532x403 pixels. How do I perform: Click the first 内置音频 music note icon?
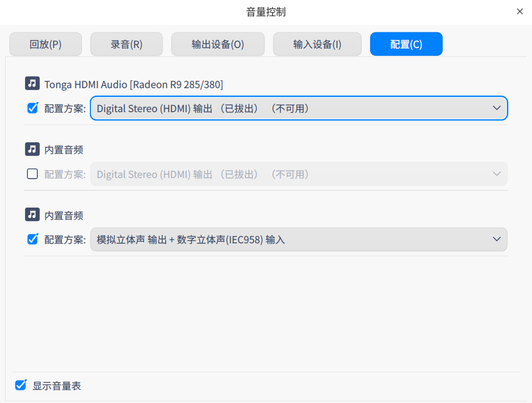pos(32,149)
